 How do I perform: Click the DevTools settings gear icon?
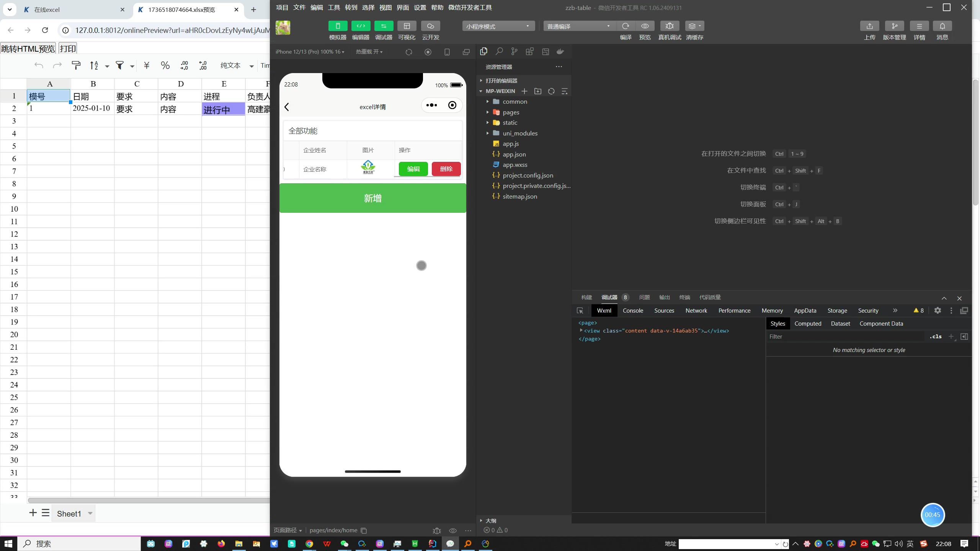point(938,310)
